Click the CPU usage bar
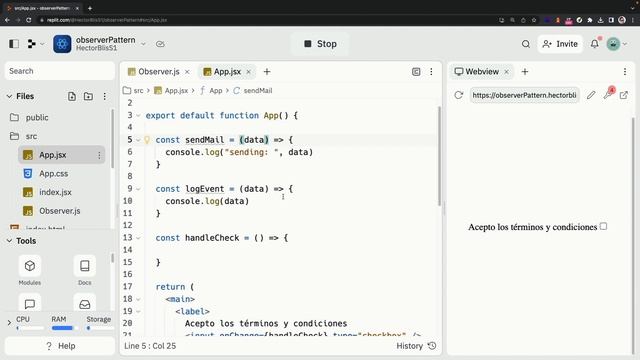This screenshot has height=360, width=640. click(x=30, y=328)
